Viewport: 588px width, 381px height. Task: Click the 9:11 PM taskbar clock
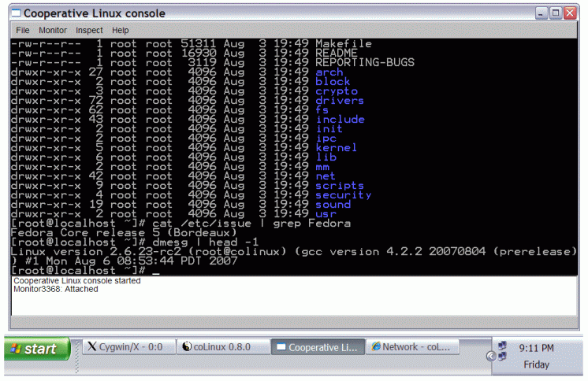[x=536, y=348]
